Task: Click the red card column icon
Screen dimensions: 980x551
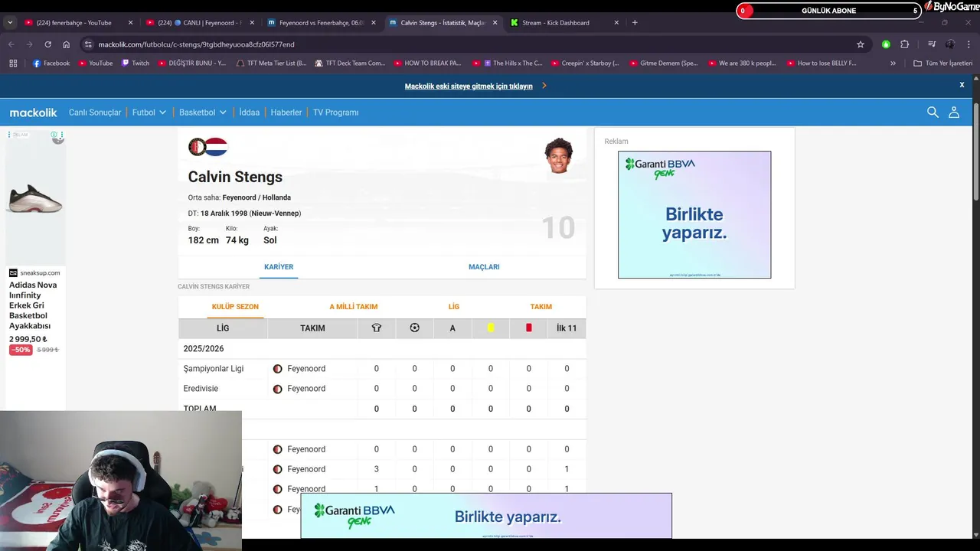Action: [x=528, y=328]
